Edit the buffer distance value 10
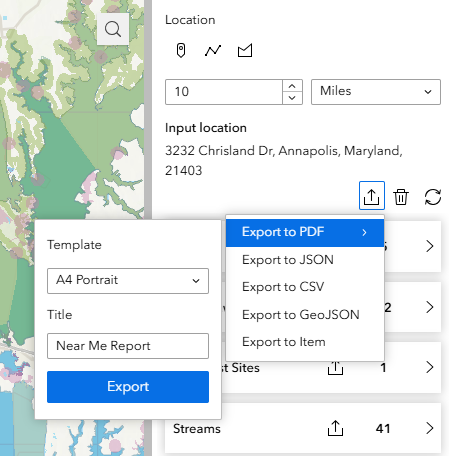The width and height of the screenshot is (453, 456). click(x=224, y=92)
